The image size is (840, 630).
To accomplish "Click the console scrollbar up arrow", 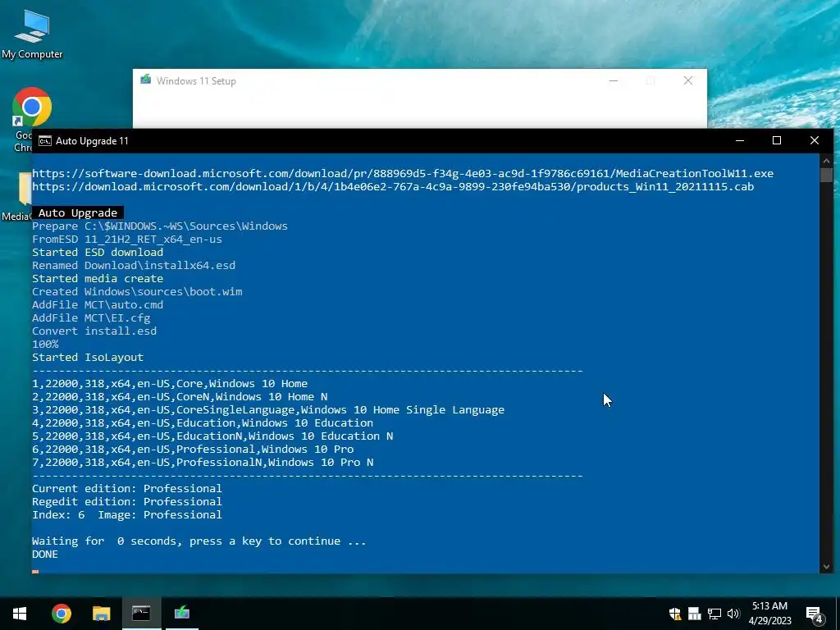I will click(826, 160).
